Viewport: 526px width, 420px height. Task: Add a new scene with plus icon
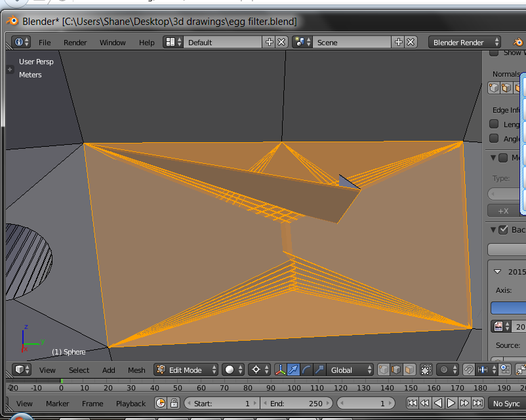(x=399, y=42)
